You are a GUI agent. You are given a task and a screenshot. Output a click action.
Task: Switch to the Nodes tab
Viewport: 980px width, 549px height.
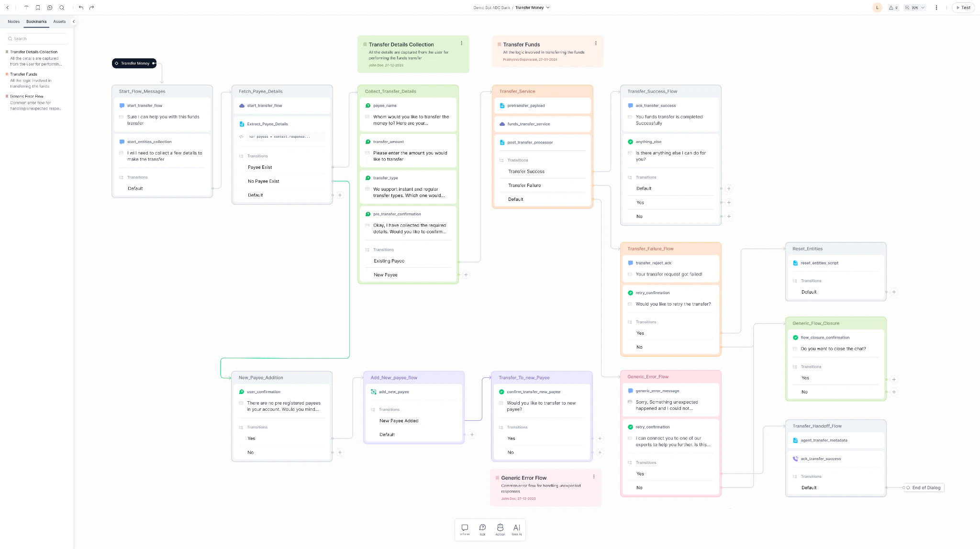[x=13, y=22]
